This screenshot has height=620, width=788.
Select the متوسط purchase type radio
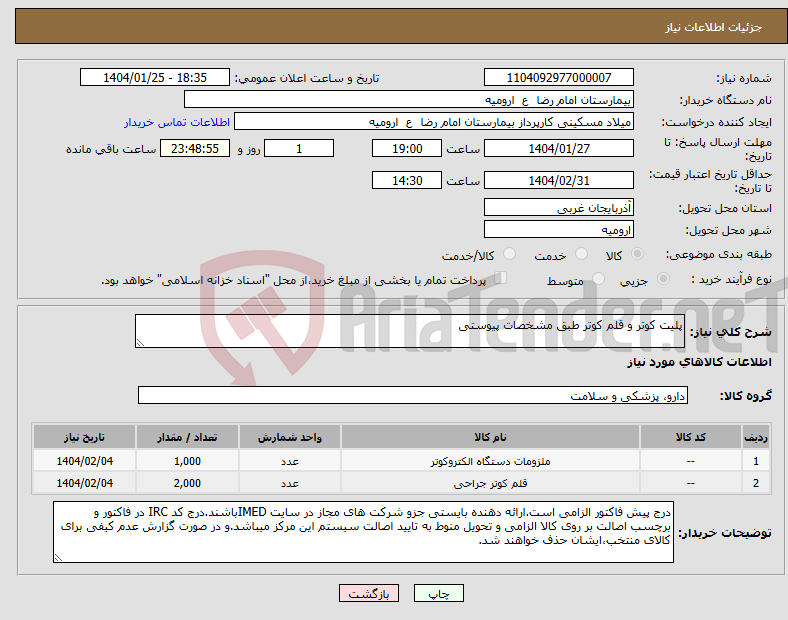point(598,278)
